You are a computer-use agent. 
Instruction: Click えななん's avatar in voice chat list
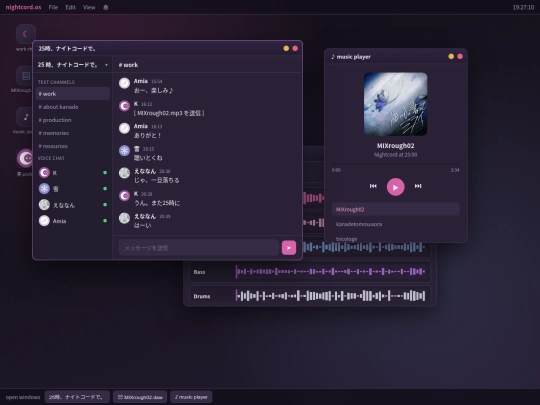point(44,205)
